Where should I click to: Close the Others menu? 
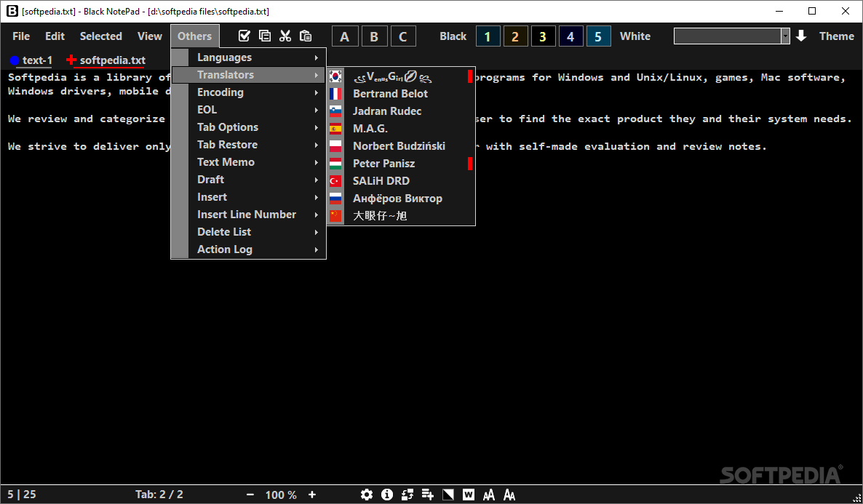click(x=195, y=36)
